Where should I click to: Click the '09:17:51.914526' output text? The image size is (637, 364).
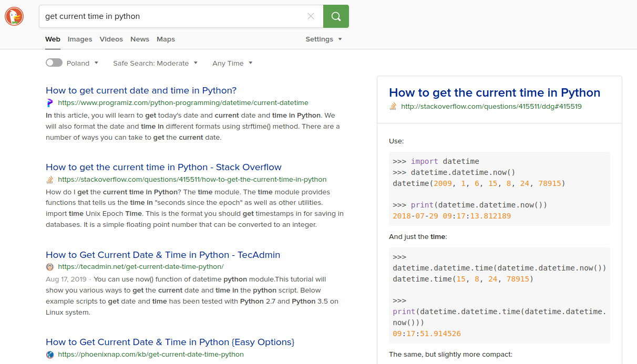pos(426,334)
